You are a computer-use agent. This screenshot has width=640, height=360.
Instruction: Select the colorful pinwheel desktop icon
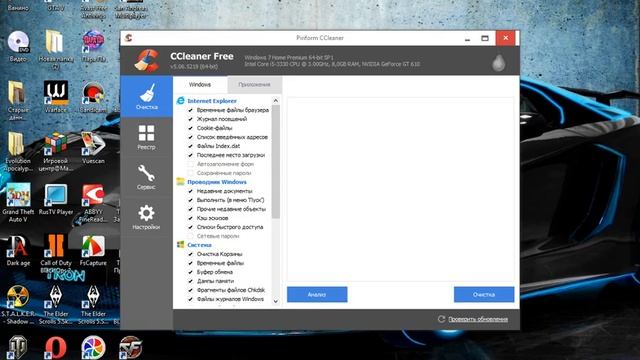click(93, 348)
